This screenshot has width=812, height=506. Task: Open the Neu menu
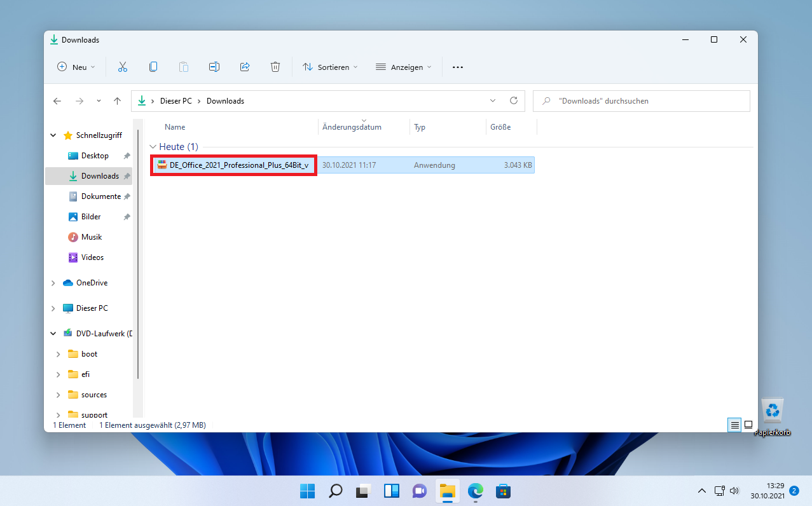coord(76,67)
